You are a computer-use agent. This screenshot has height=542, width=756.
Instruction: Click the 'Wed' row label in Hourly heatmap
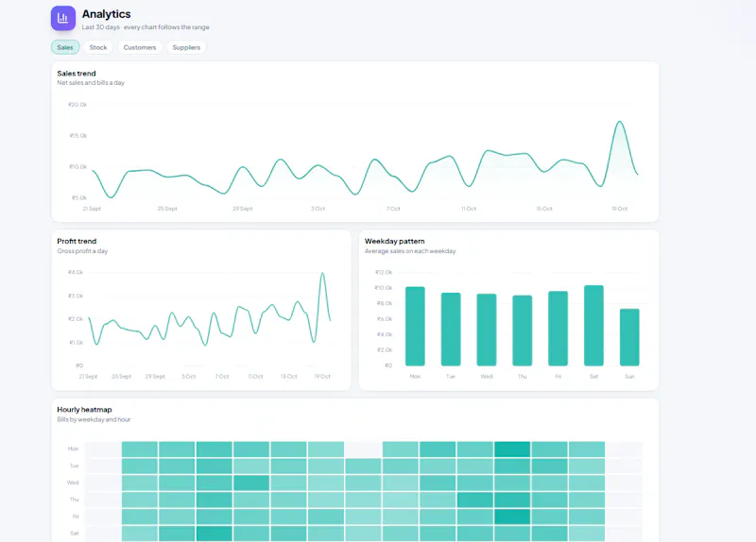pos(73,483)
